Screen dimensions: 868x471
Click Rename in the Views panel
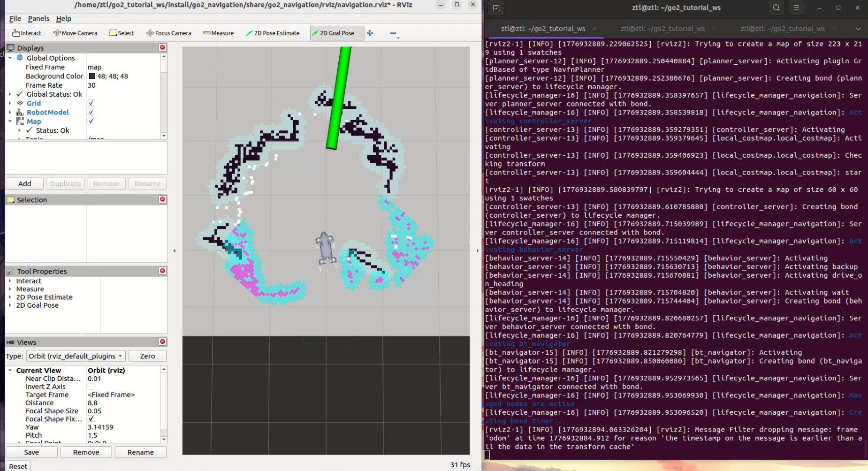[140, 452]
